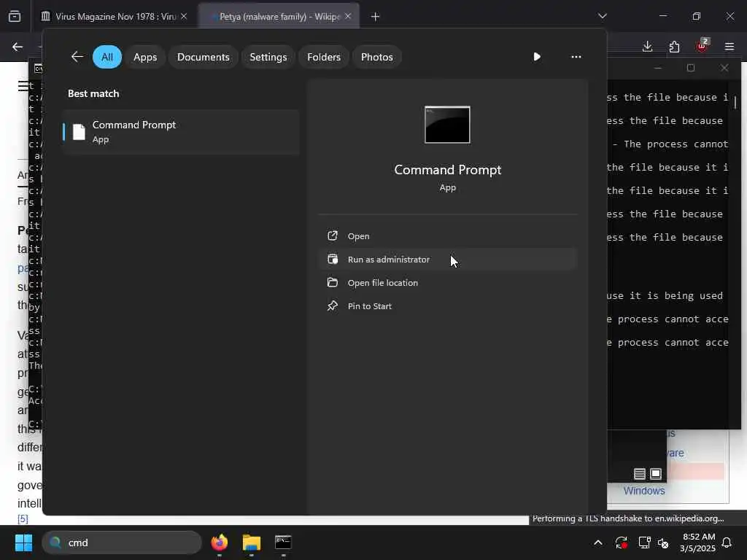Click the right console window scrollbar
Screen dimensions: 747x560
coord(735,102)
